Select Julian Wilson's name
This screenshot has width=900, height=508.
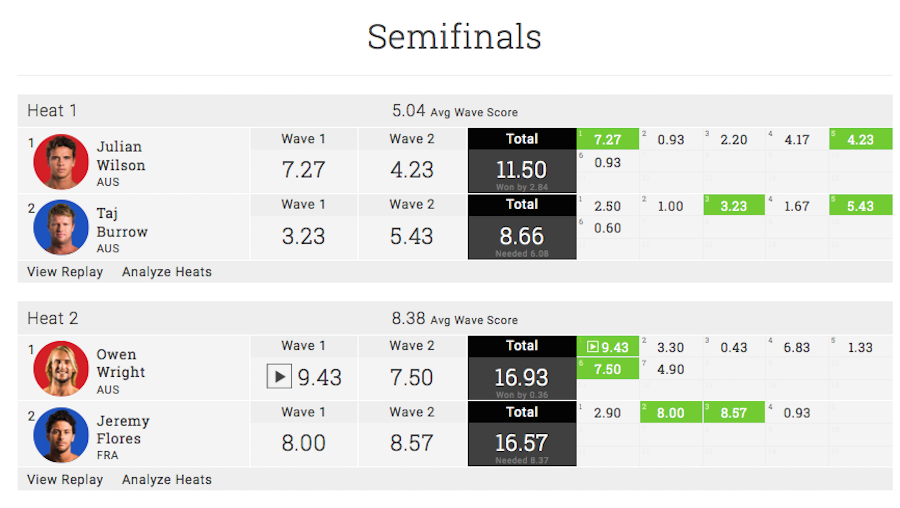point(121,156)
